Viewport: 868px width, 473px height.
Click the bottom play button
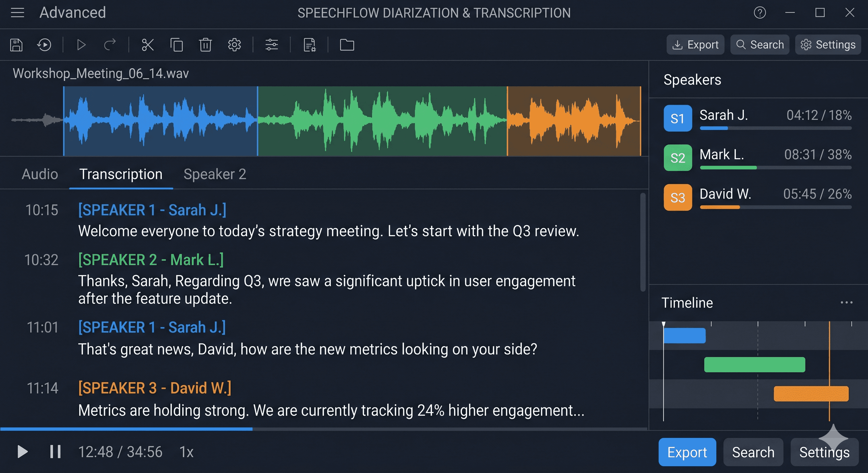22,452
